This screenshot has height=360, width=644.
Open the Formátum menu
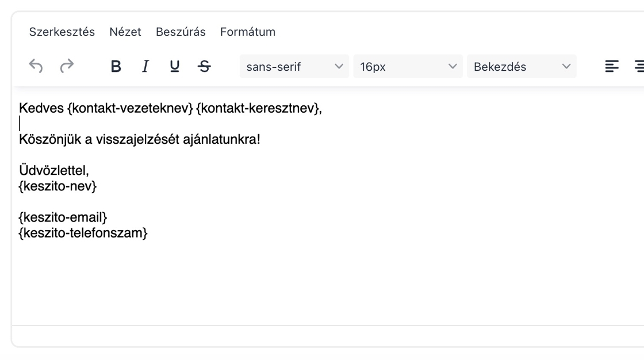pos(248,32)
